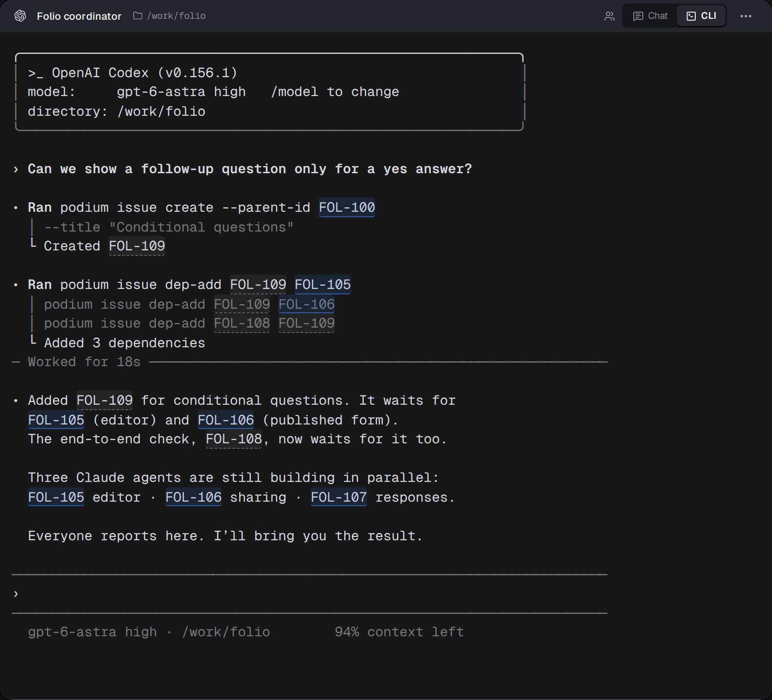Open the three-dot more options menu
This screenshot has width=772, height=700.
pos(746,16)
